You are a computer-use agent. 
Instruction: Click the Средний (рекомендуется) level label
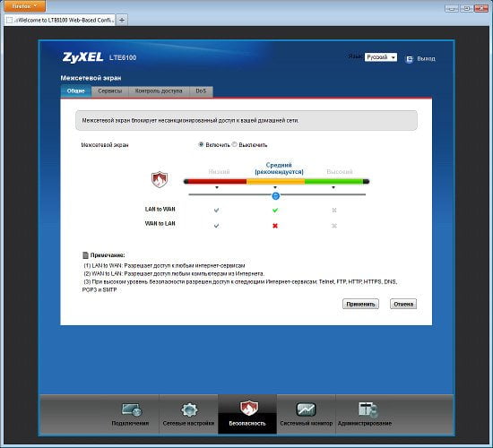coord(279,168)
